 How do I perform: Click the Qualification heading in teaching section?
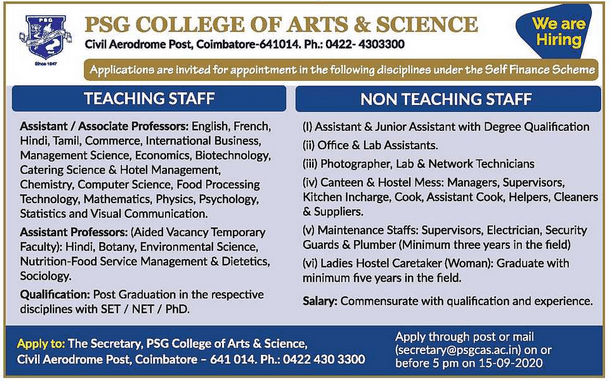click(x=55, y=294)
